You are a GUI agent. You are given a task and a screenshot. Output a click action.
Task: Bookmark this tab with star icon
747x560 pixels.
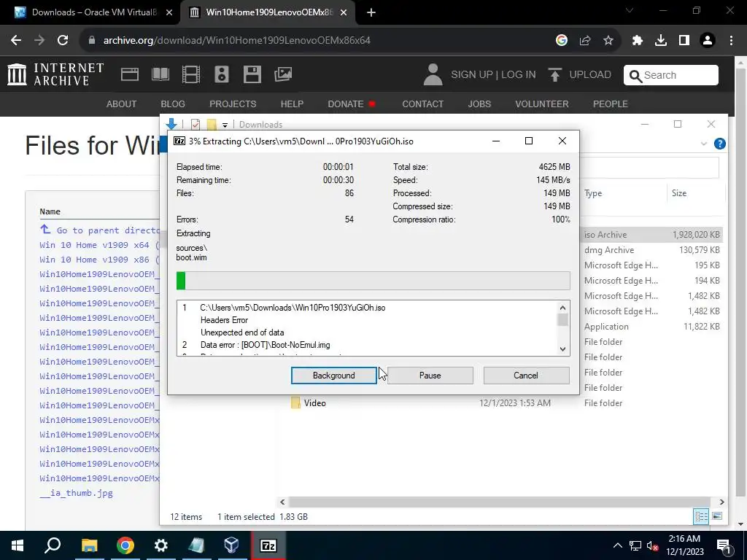(x=608, y=41)
